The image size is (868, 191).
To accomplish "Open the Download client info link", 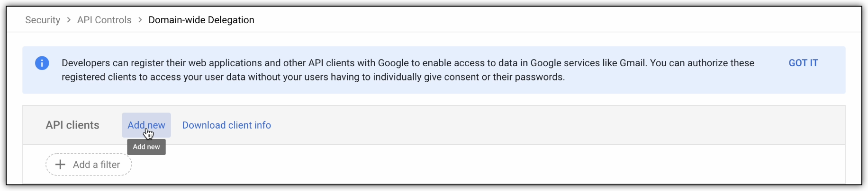I will tap(226, 125).
